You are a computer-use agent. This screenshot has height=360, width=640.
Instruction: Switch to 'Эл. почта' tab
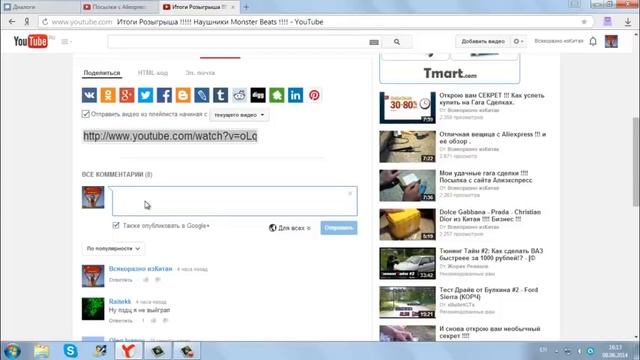tap(200, 73)
